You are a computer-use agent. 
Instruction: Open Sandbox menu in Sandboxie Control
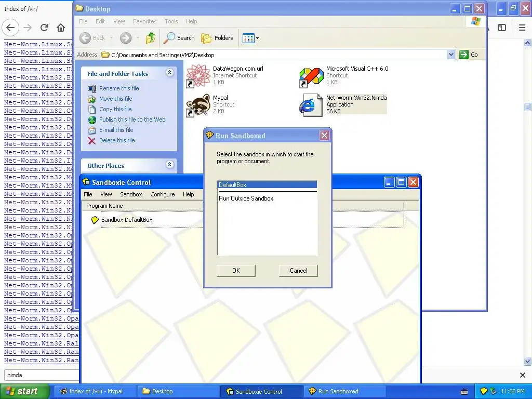[131, 194]
